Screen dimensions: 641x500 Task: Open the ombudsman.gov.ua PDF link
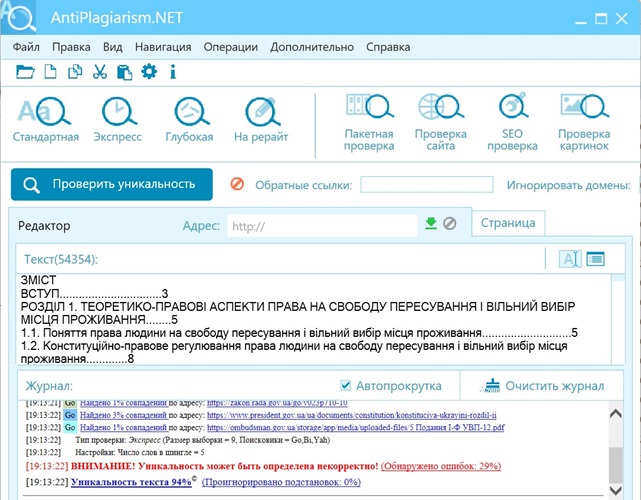356,427
